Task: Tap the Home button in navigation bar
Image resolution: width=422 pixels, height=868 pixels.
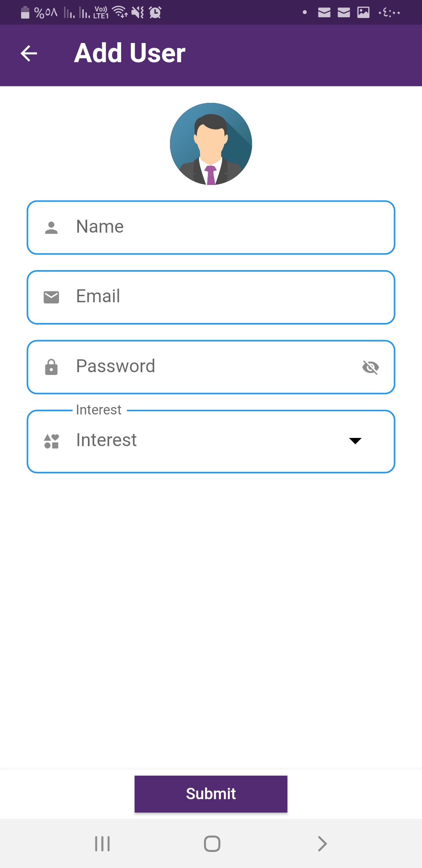Action: point(211,844)
